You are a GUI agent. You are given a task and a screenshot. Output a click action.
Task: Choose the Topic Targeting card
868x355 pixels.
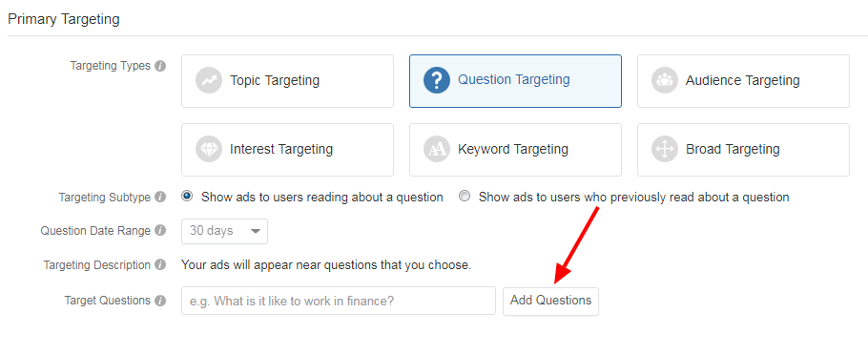(x=287, y=81)
